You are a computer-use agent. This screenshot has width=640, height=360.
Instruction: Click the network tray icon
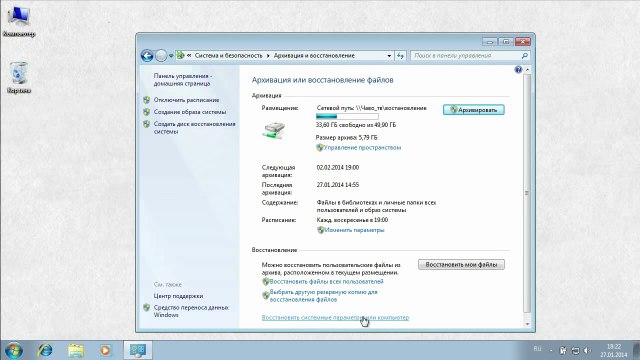click(x=575, y=350)
